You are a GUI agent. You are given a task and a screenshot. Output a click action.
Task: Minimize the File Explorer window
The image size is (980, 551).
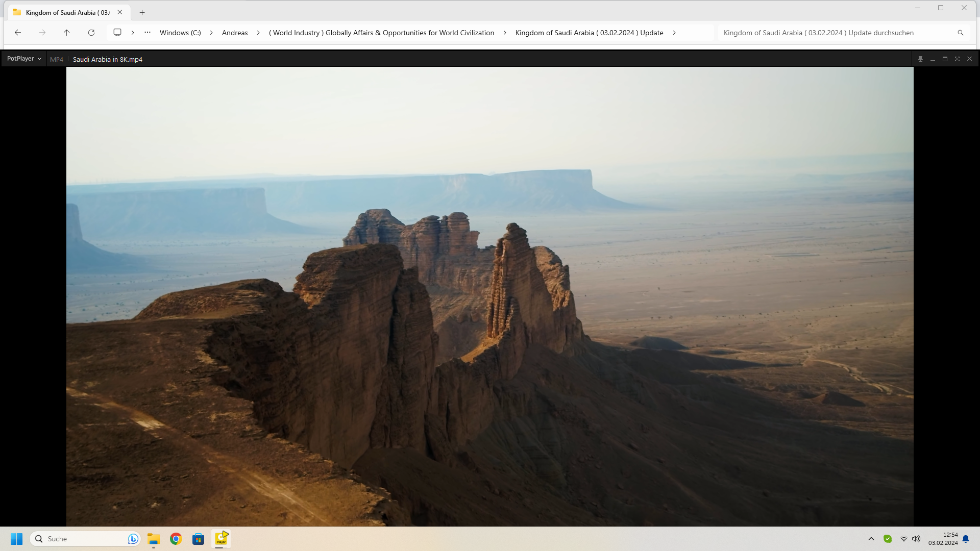917,8
